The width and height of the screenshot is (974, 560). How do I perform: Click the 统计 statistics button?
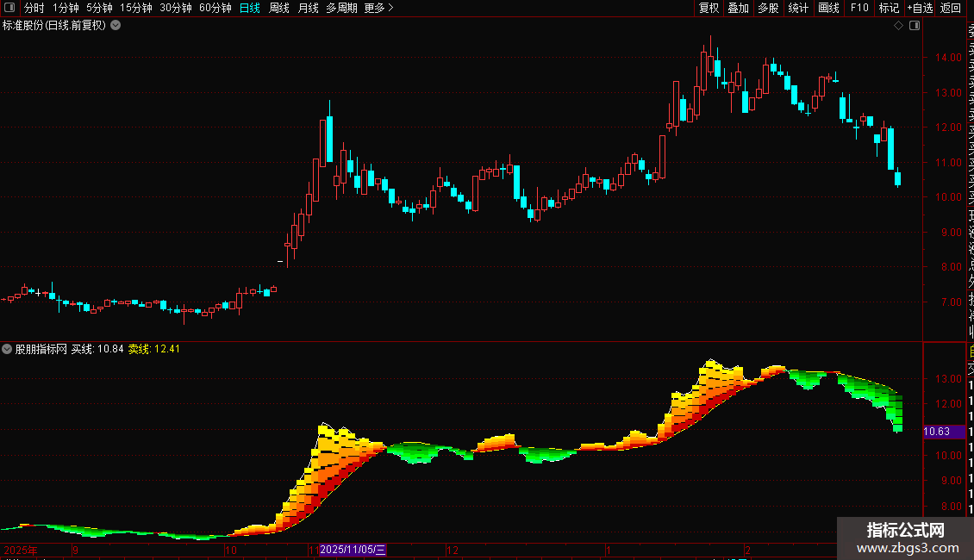click(x=798, y=8)
